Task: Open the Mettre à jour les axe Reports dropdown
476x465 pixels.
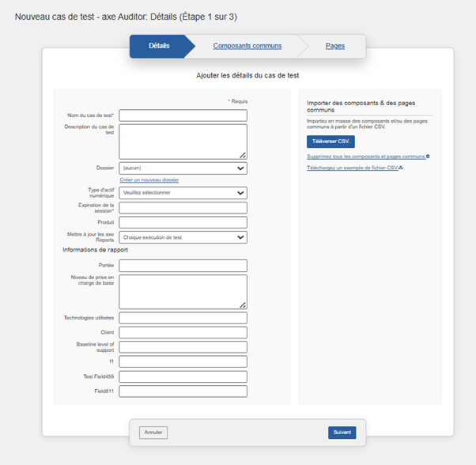Action: [x=183, y=237]
